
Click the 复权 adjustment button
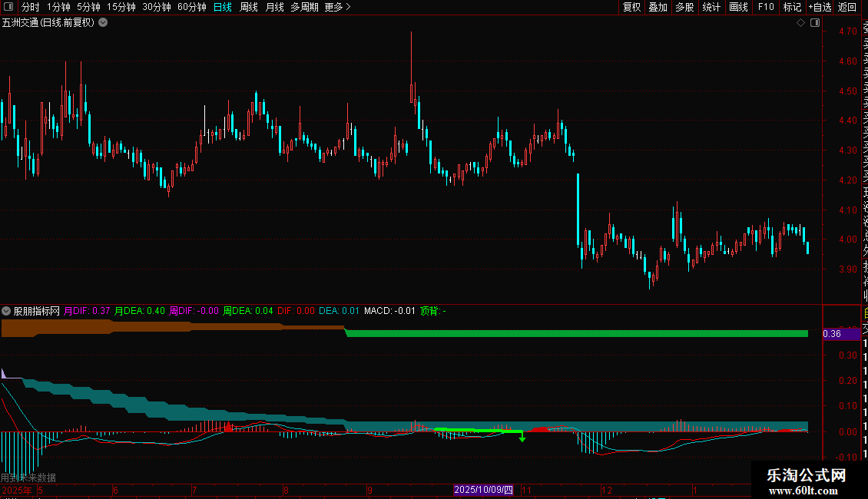click(631, 7)
